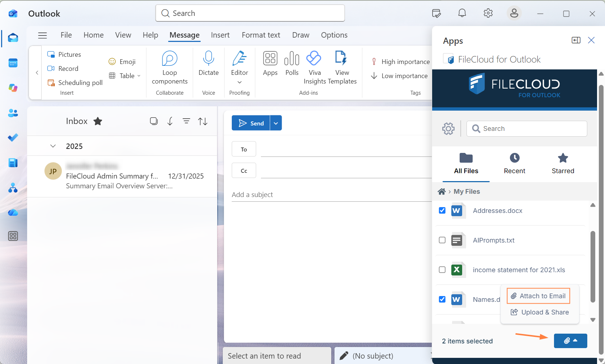Open Send options dropdown arrow
The image size is (605, 364).
(x=276, y=123)
